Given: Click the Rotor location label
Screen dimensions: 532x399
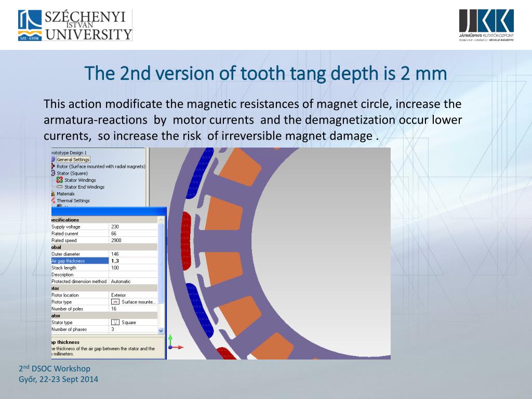Looking at the screenshot, I should (65, 295).
